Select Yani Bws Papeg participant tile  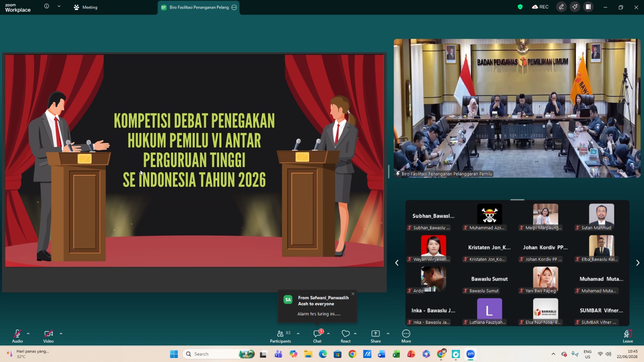(x=545, y=280)
